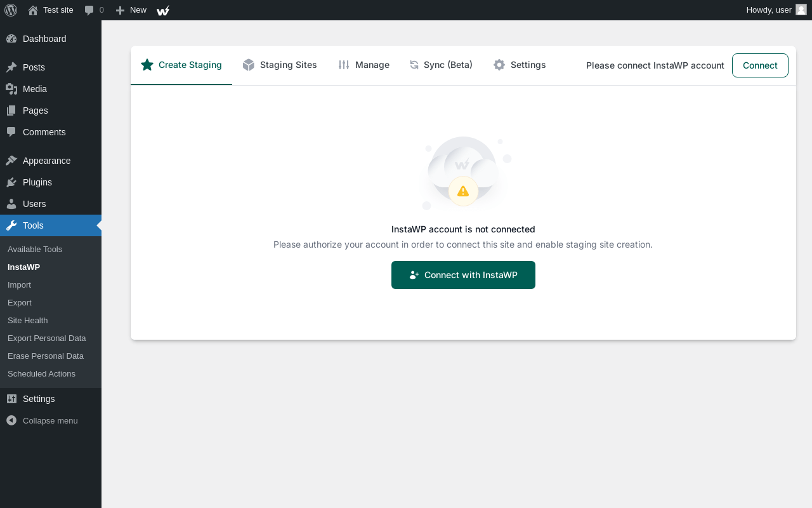Open the Site Health submenu link
Viewport: 812px width, 508px height.
coord(28,321)
